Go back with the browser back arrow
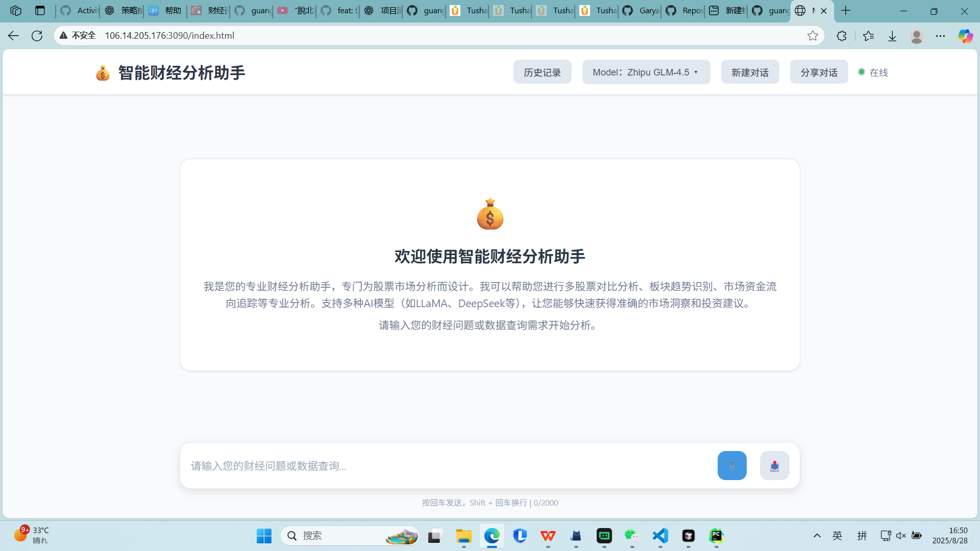This screenshot has height=551, width=980. tap(13, 36)
